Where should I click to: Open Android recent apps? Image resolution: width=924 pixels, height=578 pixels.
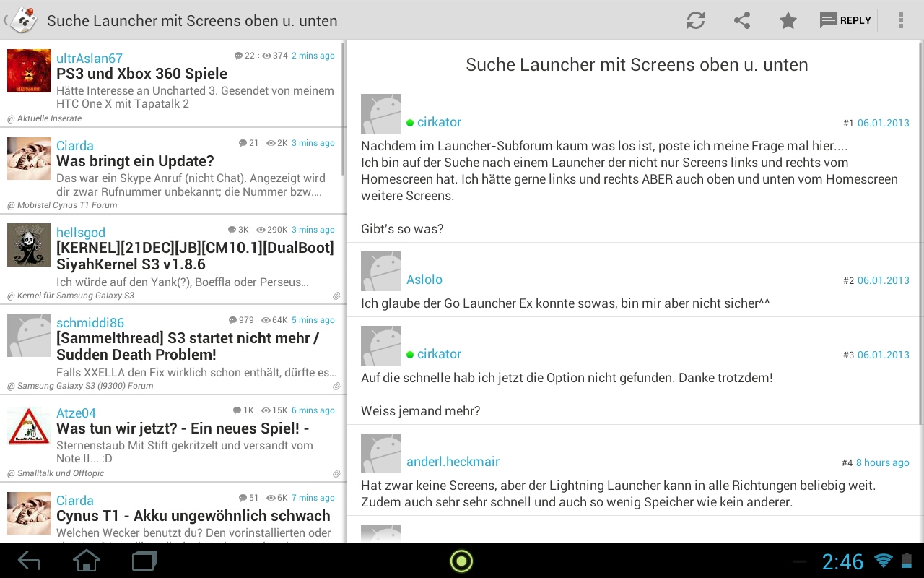(144, 561)
